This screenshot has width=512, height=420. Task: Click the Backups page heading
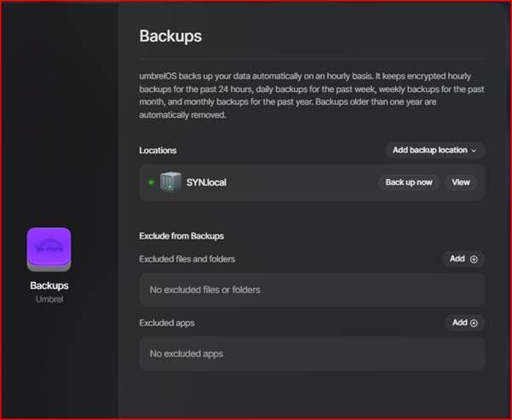pyautogui.click(x=170, y=37)
